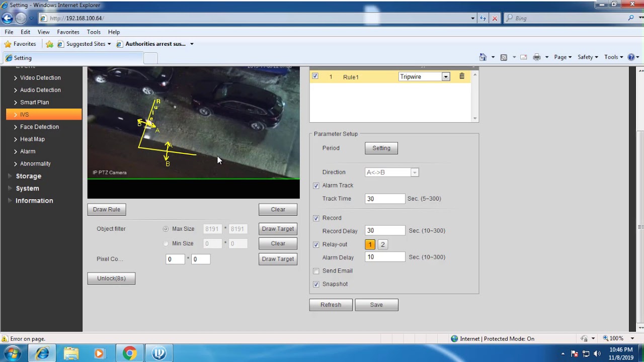Open the Home page icon

pyautogui.click(x=482, y=57)
